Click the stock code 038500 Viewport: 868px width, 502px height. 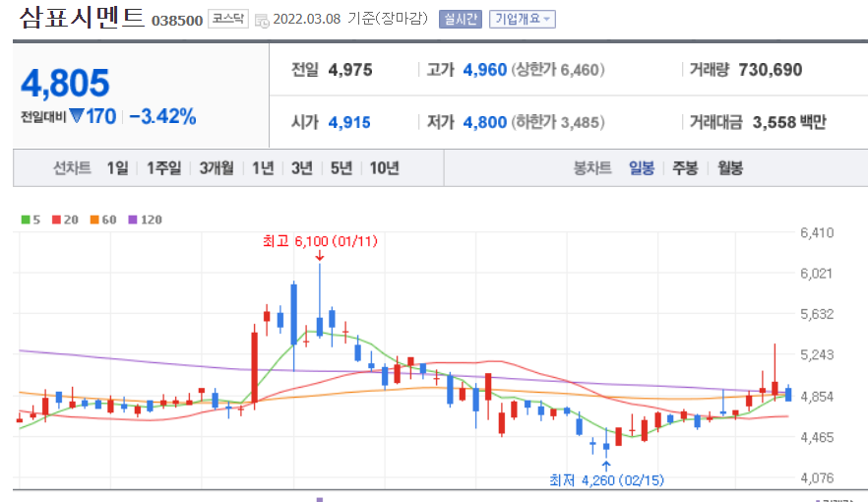[x=177, y=21]
